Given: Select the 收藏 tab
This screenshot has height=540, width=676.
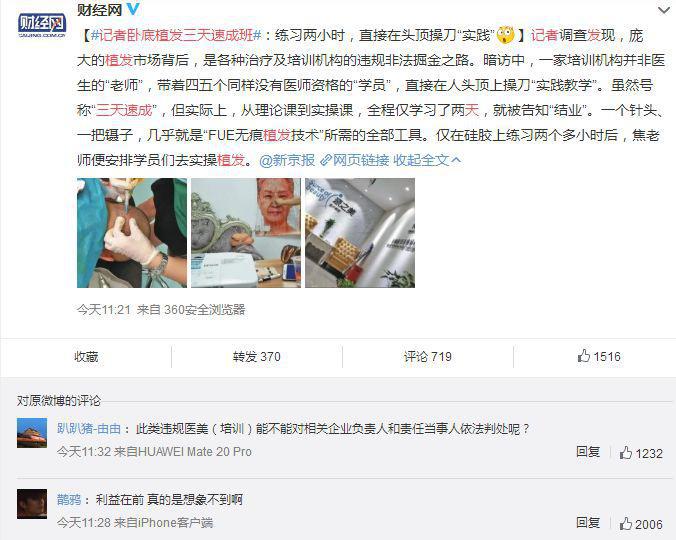Looking at the screenshot, I should pos(86,356).
